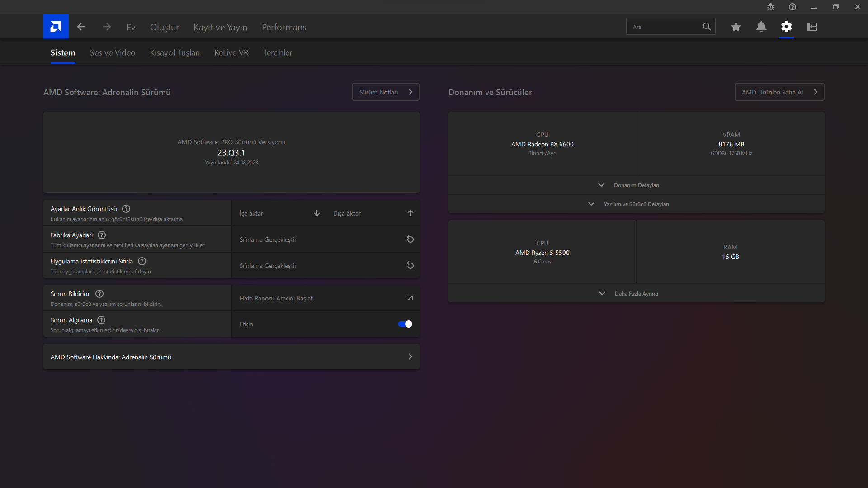Open notifications bell icon
Viewport: 868px width, 488px height.
point(761,27)
